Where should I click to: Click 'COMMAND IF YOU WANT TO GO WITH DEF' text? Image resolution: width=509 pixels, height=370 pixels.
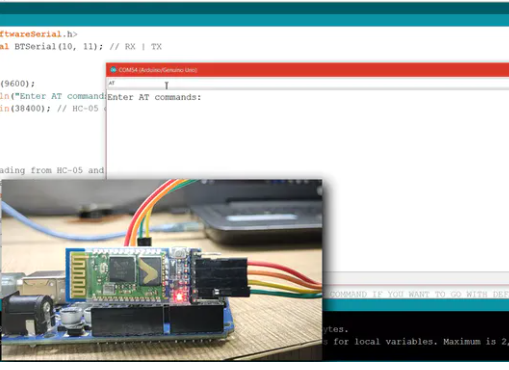click(x=419, y=294)
